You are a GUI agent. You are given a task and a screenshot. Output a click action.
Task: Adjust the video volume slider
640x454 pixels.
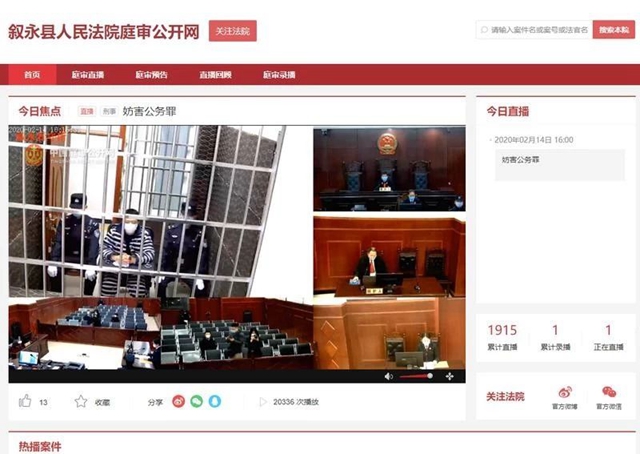pos(416,376)
